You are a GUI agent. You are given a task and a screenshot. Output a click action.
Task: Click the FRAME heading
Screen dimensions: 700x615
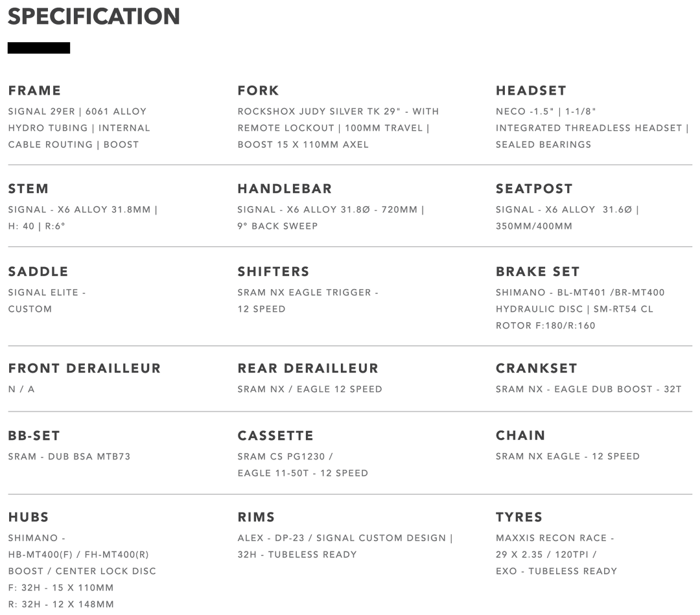click(x=34, y=90)
